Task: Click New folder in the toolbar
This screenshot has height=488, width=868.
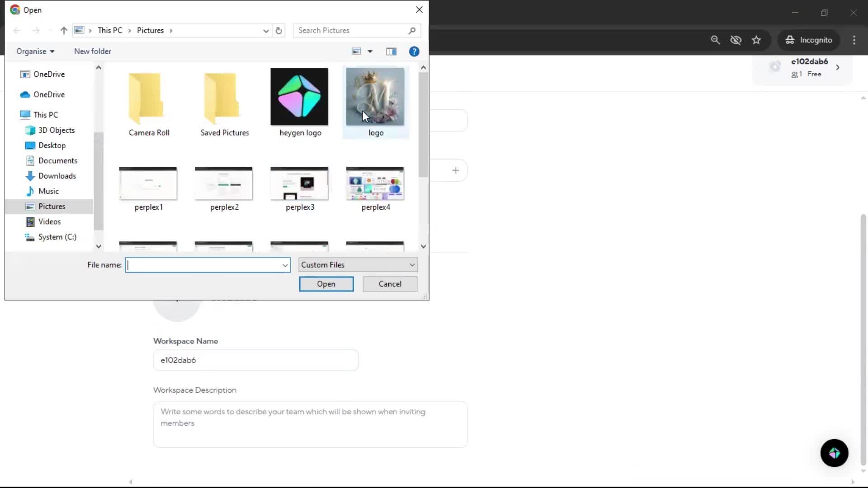Action: click(92, 52)
